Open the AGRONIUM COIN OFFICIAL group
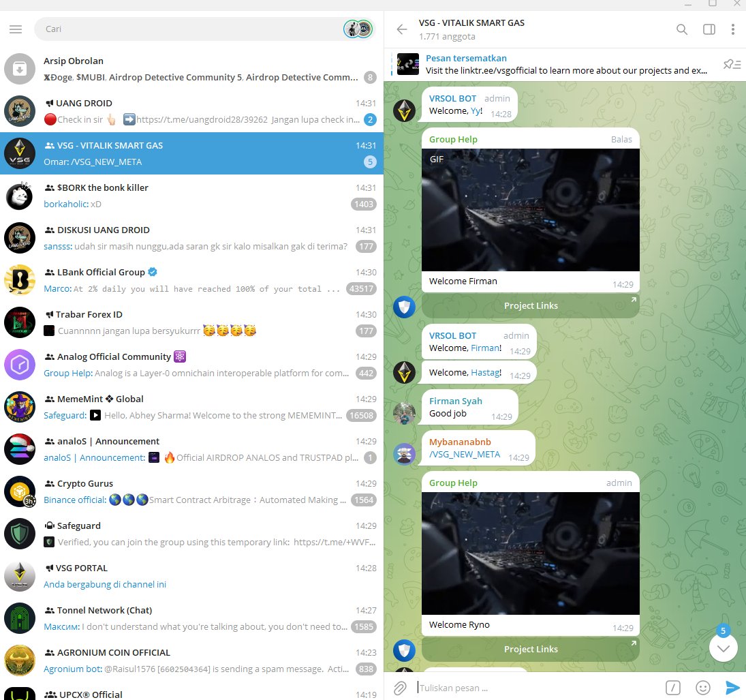 point(191,660)
